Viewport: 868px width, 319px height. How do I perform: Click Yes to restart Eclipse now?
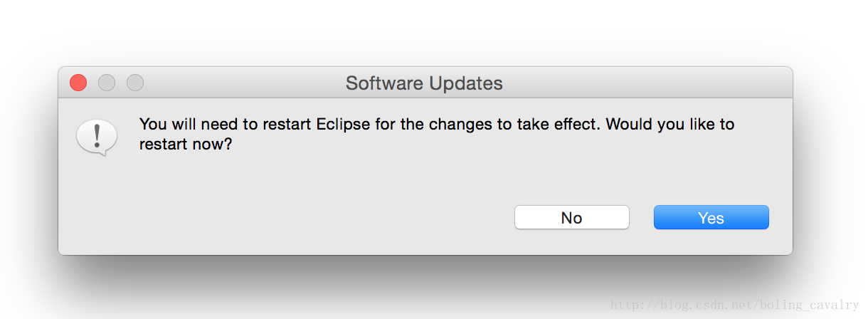tap(711, 218)
